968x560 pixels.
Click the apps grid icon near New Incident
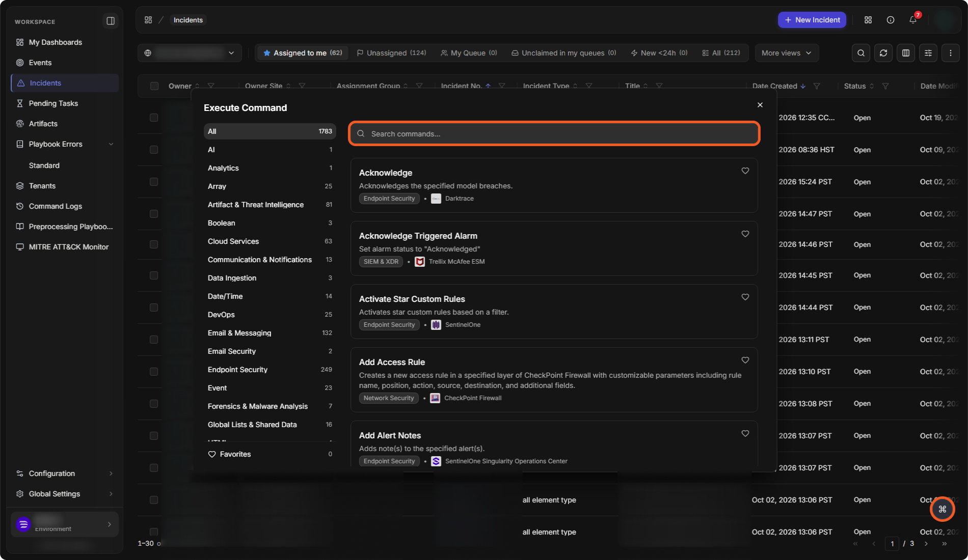coord(868,20)
